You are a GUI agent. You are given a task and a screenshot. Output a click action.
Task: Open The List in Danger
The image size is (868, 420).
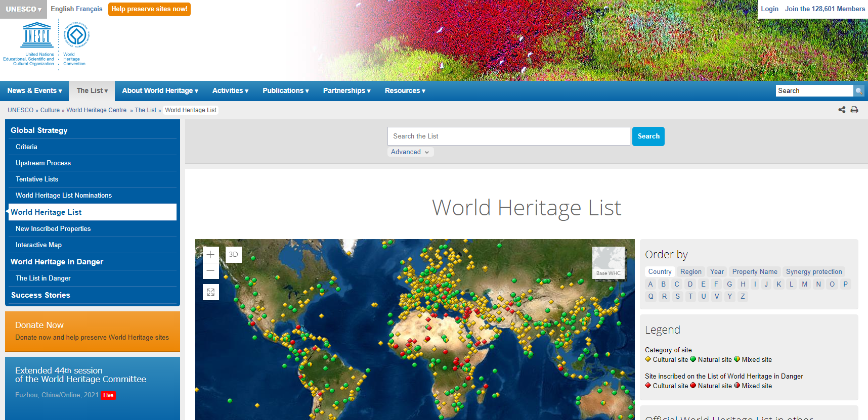tap(92, 278)
